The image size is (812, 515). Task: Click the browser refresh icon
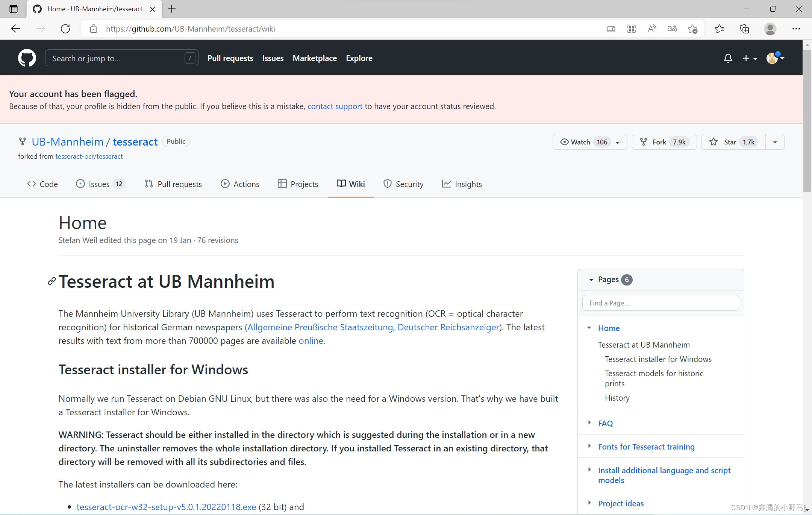65,29
